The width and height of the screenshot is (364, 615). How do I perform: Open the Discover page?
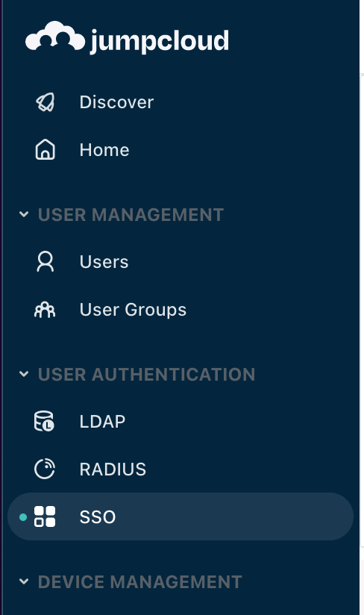116,102
